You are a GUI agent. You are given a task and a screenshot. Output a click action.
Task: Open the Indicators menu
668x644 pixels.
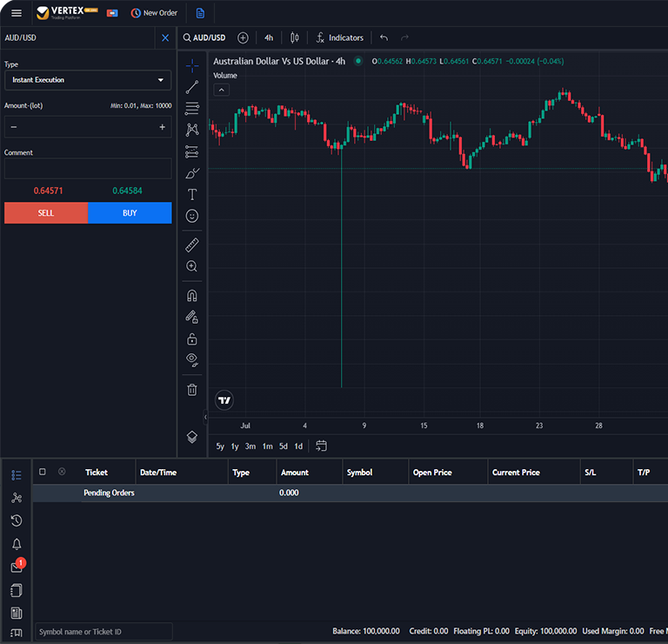(x=339, y=38)
